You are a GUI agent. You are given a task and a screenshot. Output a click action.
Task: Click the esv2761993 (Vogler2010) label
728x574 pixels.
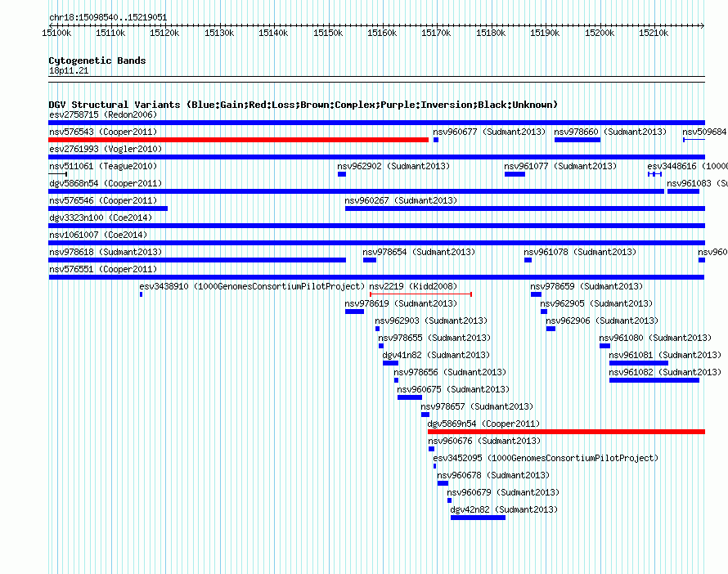point(106,149)
